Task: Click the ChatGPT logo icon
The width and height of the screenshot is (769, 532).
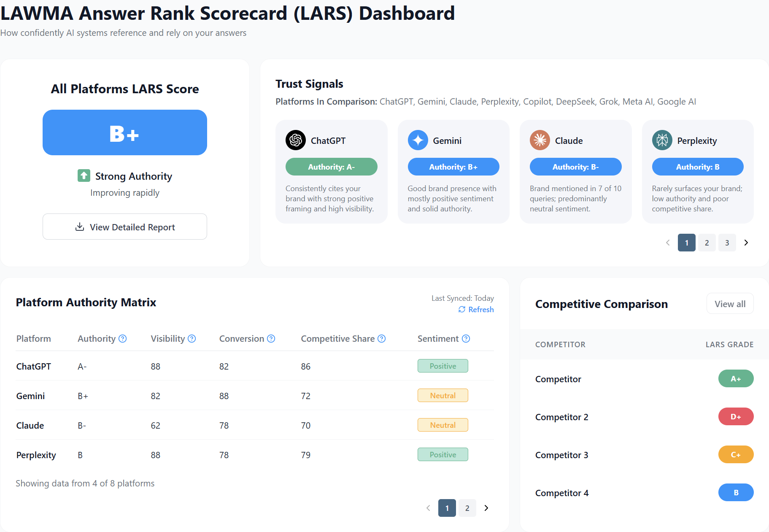Action: point(295,140)
